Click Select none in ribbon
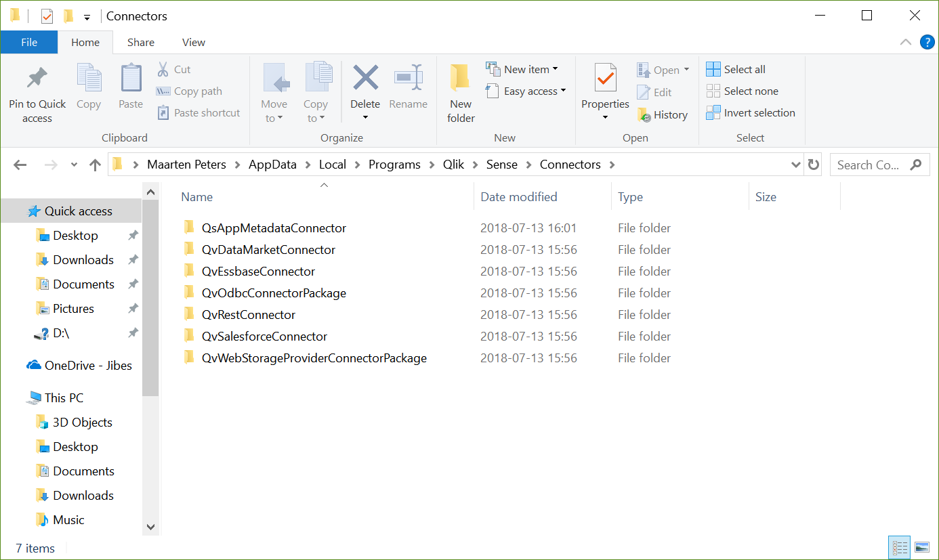Screen dimensions: 939x560 pos(742,91)
